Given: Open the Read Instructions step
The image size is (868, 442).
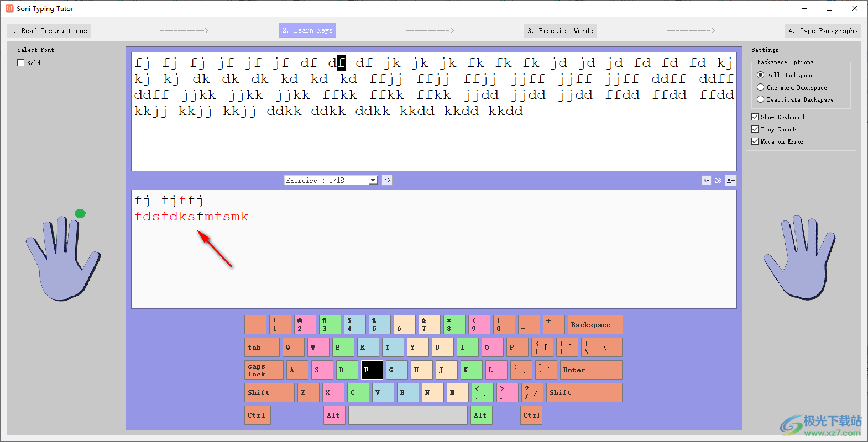Looking at the screenshot, I should [x=49, y=31].
